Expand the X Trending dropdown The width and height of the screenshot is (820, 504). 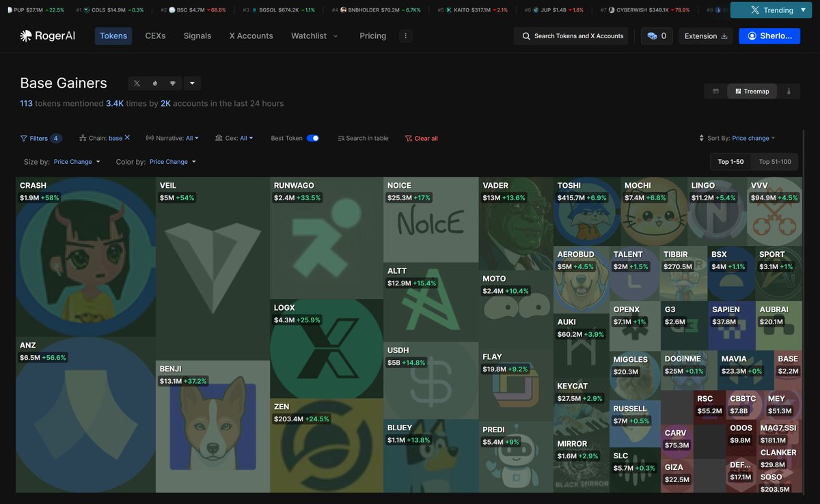(771, 10)
